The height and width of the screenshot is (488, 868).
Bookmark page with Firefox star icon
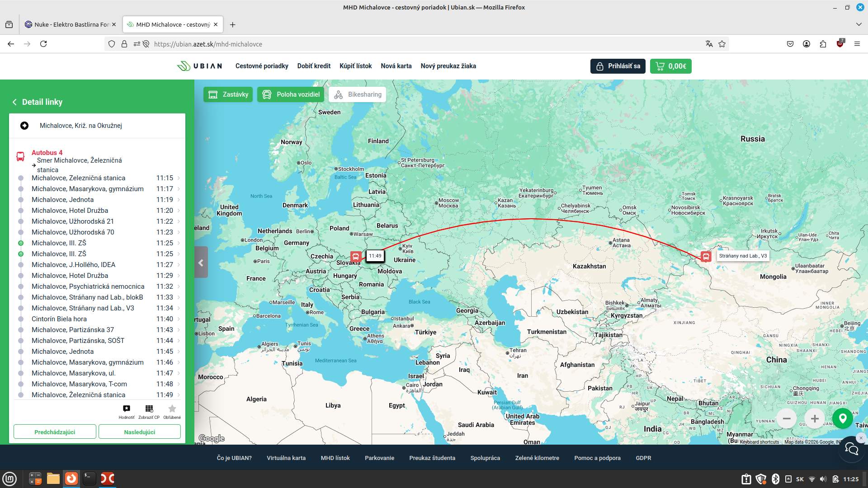click(722, 44)
